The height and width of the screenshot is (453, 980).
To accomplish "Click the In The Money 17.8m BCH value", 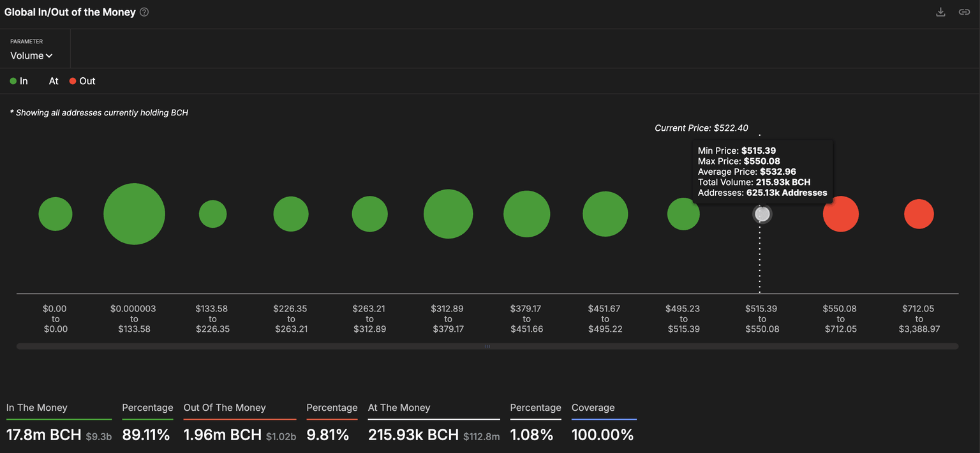I will pyautogui.click(x=43, y=435).
